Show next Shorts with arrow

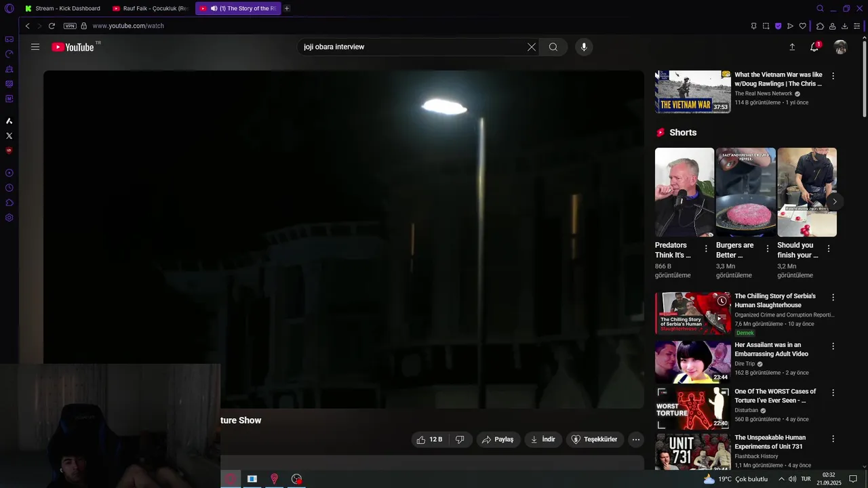[835, 201]
